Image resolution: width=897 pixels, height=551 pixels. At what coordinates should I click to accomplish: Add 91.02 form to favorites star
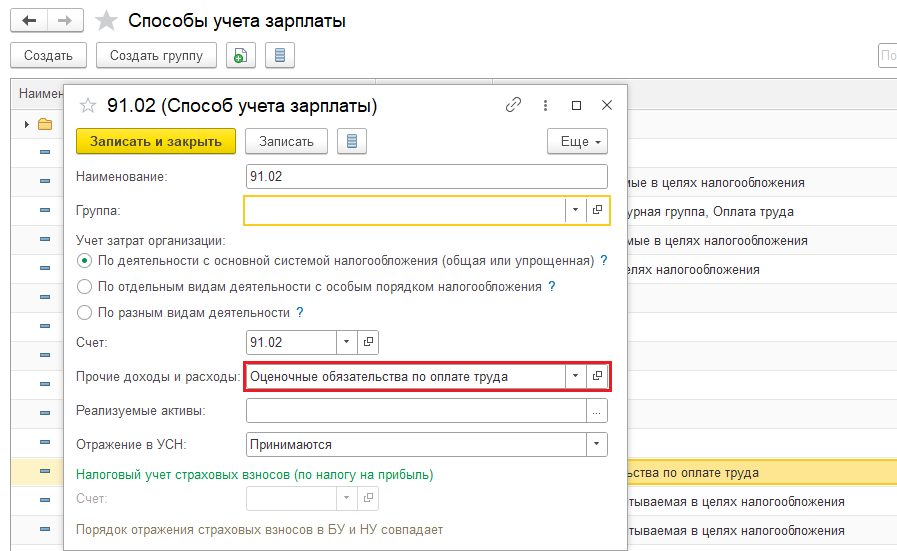coord(87,105)
